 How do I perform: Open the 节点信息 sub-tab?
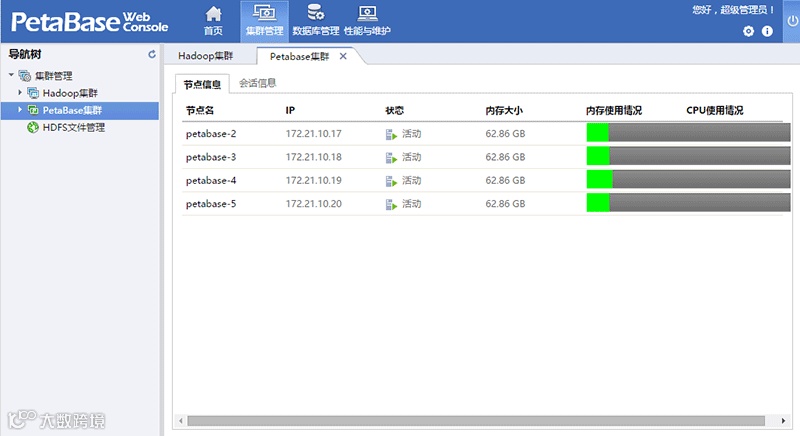coord(202,84)
